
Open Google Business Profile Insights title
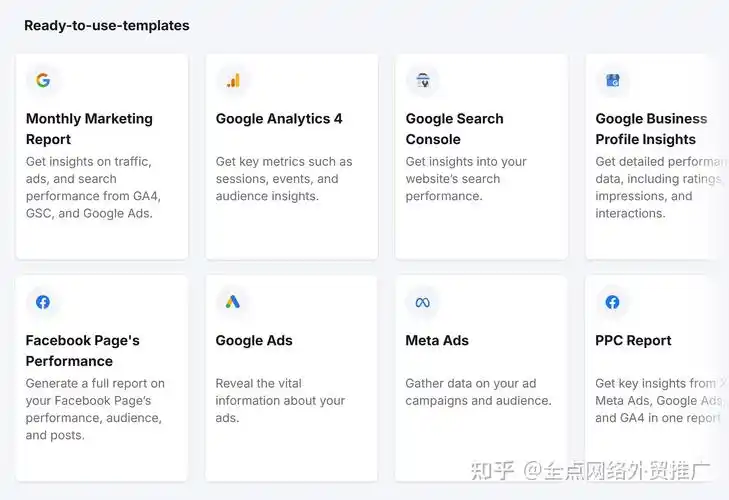click(651, 129)
